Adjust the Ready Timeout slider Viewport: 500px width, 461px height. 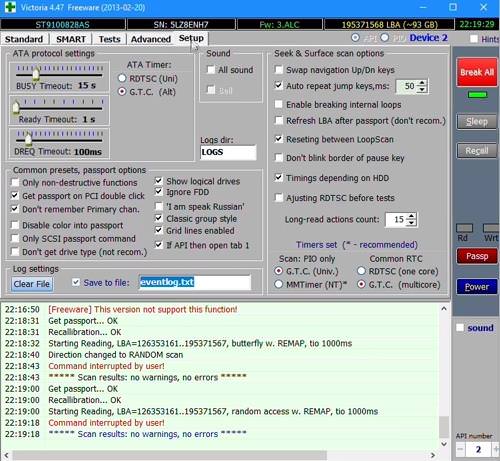(x=16, y=107)
